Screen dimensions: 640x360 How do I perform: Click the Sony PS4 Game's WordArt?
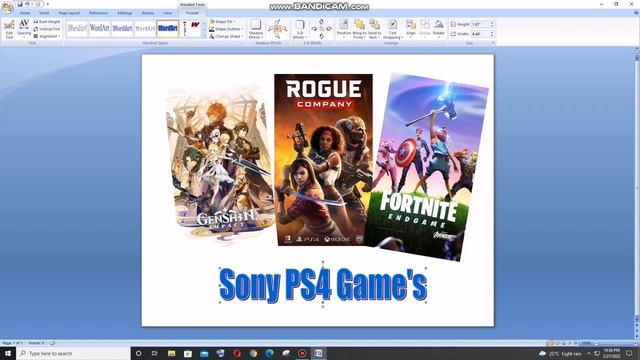323,285
